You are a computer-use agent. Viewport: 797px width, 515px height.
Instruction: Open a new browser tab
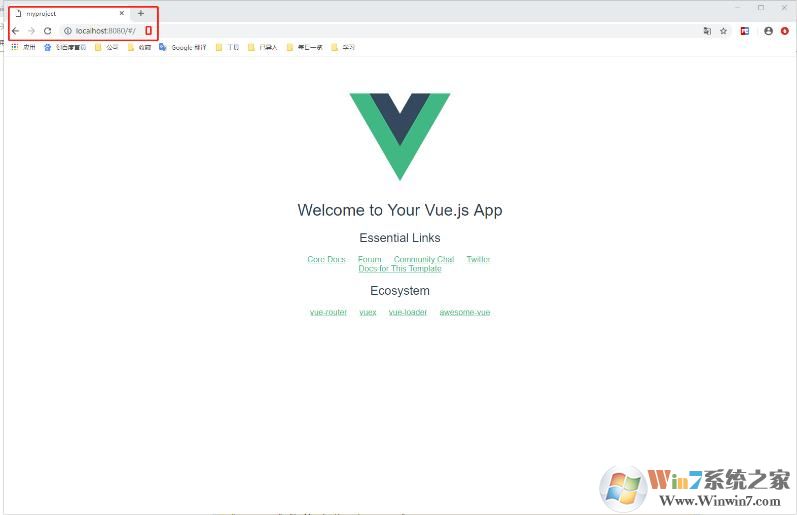tap(141, 13)
